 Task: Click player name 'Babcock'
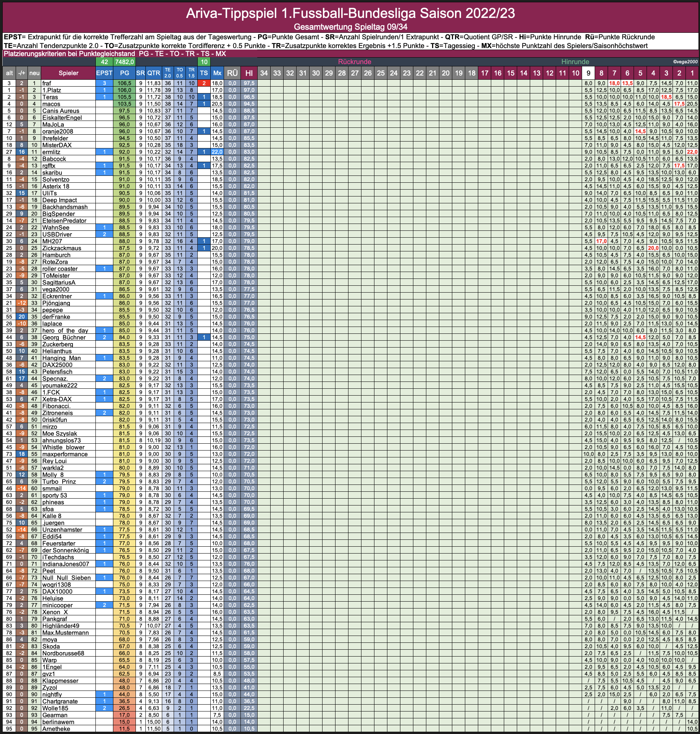(x=54, y=159)
